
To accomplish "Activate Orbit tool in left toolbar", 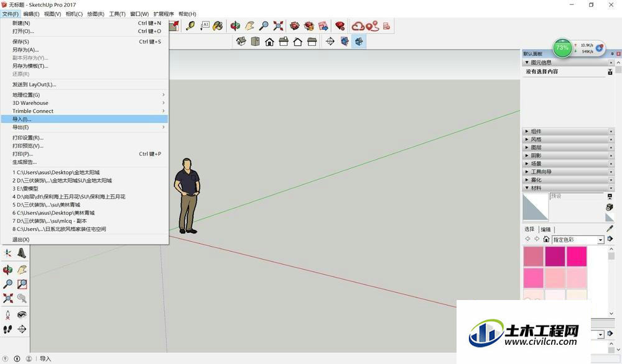I will point(7,270).
